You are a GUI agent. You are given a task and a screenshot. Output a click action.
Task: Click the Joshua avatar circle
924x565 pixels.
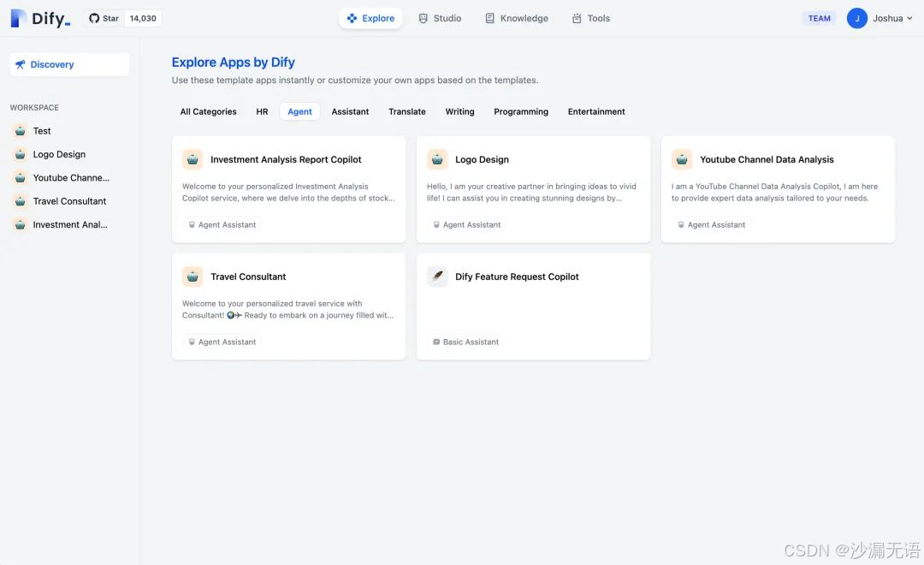pos(856,18)
